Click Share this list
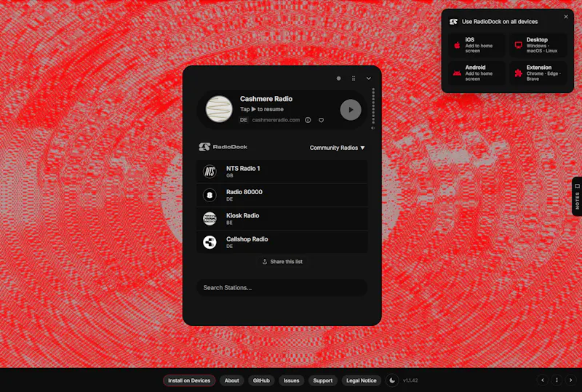This screenshot has width=582, height=392. [282, 262]
